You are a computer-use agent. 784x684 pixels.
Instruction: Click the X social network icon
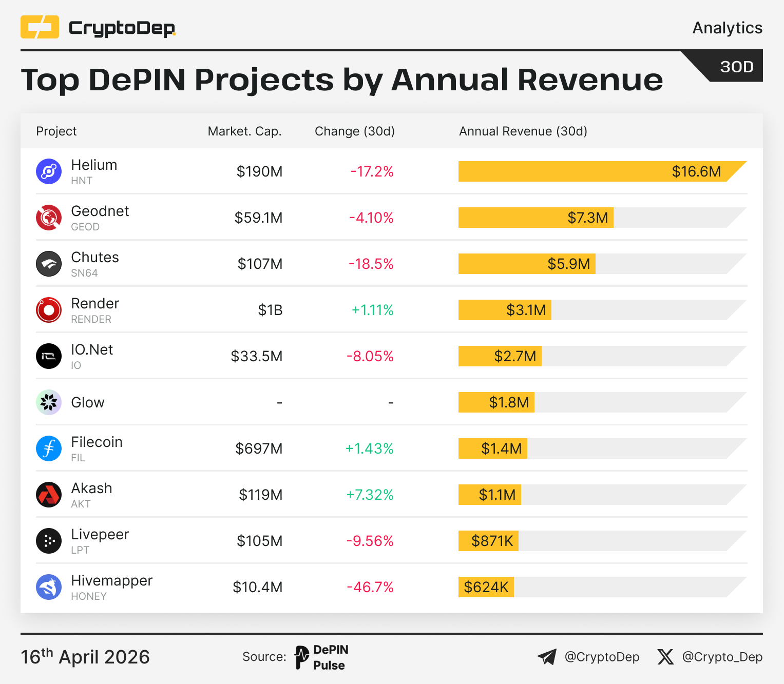pos(665,657)
